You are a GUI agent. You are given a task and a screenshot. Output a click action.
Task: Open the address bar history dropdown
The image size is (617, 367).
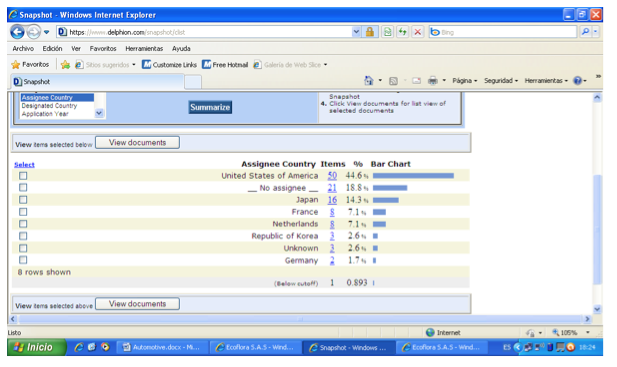pos(356,32)
